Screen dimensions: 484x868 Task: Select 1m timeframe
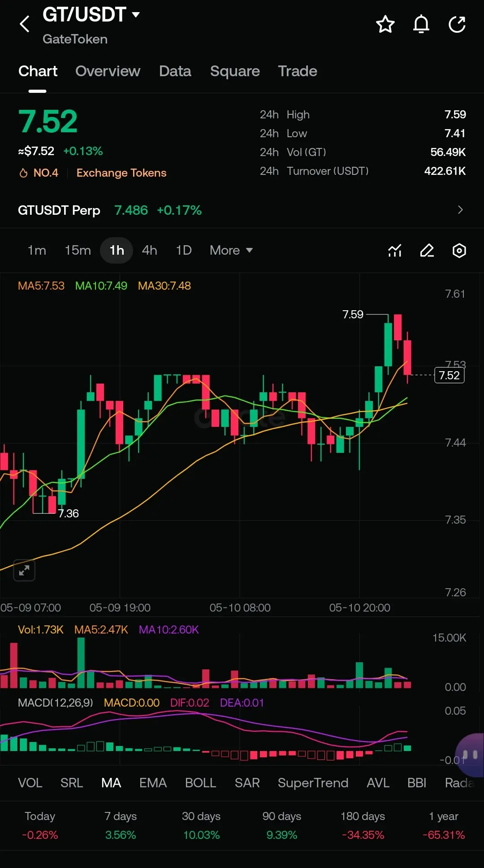point(37,250)
